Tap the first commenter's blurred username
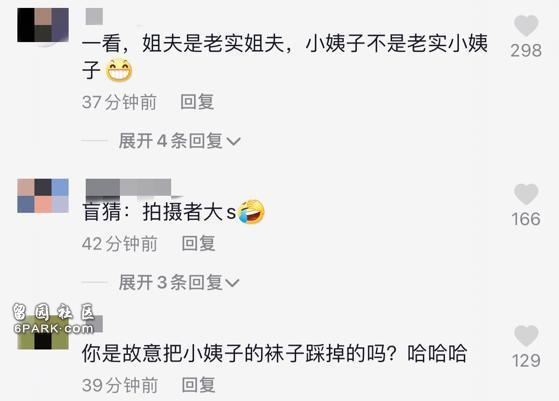Screen dimensions: 559x401 coord(94,16)
